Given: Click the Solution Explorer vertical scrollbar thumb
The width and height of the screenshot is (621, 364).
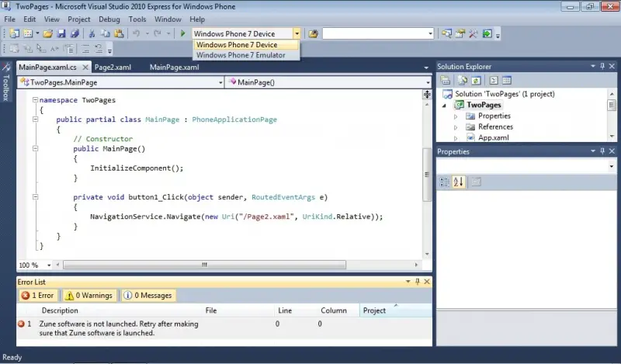Looking at the screenshot, I should [x=612, y=105].
